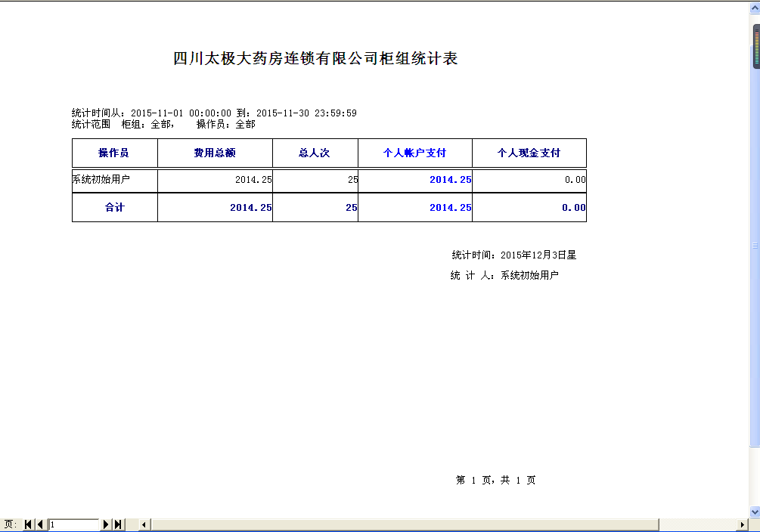
Task: Click the 操作员 column header
Action: coord(115,153)
